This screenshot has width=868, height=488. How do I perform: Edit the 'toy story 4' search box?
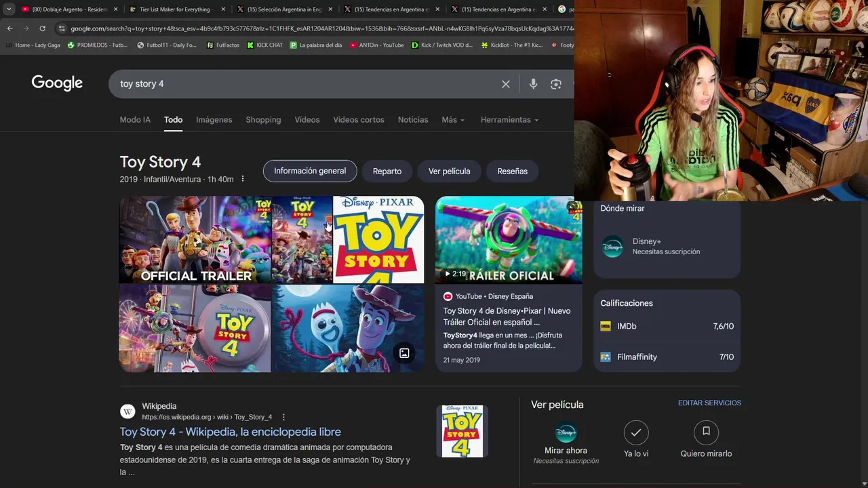point(305,84)
